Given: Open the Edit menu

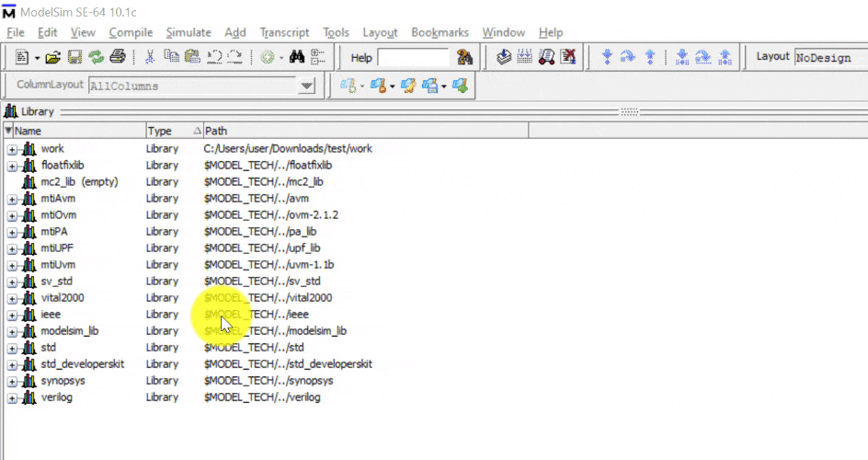Looking at the screenshot, I should coord(48,32).
